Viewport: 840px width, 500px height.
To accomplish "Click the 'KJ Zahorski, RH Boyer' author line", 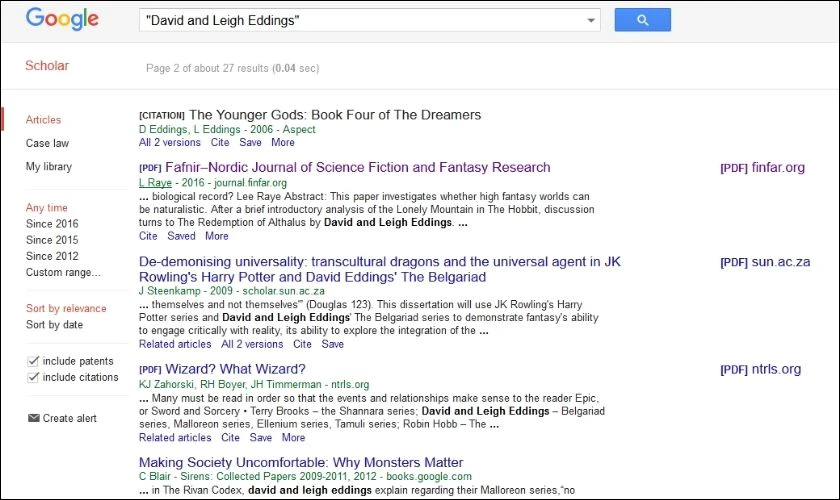I will click(254, 384).
